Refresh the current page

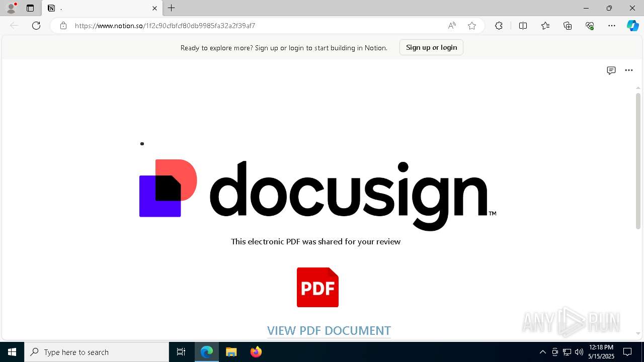(x=36, y=26)
